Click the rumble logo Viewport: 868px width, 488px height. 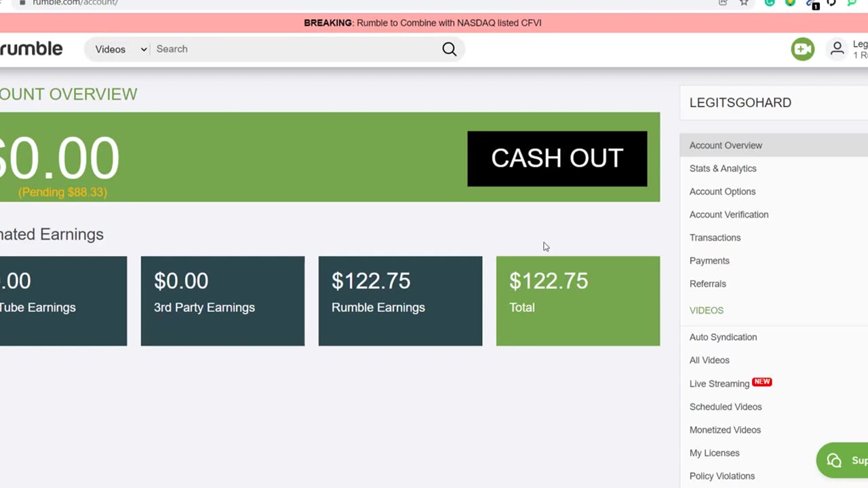coord(31,49)
